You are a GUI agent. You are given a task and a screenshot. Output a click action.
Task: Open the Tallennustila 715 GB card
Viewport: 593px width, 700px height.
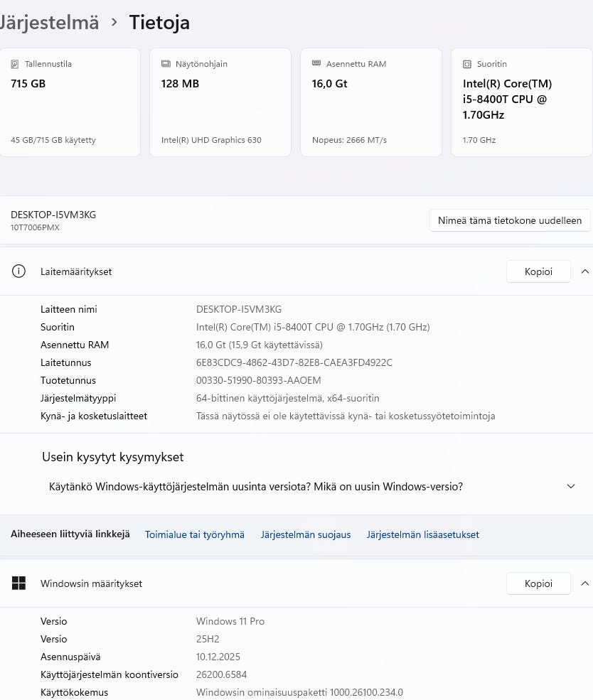coord(70,103)
